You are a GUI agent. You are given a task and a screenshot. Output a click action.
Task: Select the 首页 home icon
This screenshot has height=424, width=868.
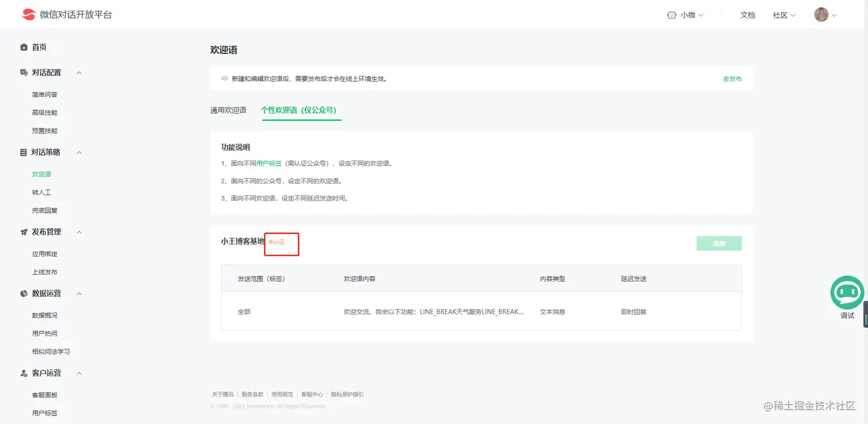coord(24,47)
